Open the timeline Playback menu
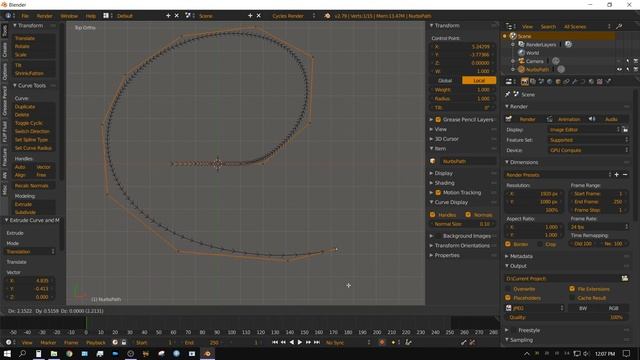 [x=96, y=342]
